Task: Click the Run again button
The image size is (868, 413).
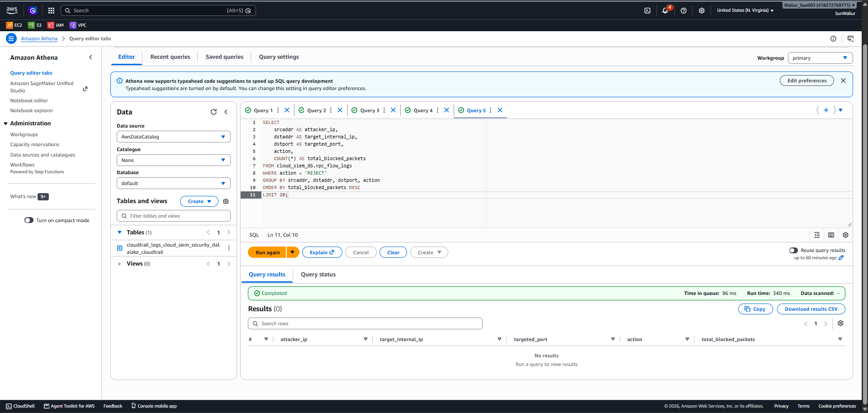Action: (267, 252)
